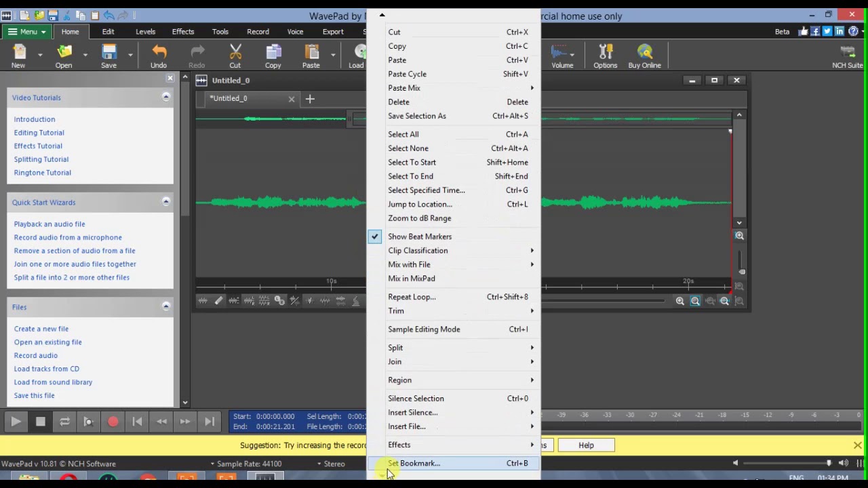This screenshot has width=868, height=488.
Task: Click the thumbs-up Like icon
Action: (804, 31)
